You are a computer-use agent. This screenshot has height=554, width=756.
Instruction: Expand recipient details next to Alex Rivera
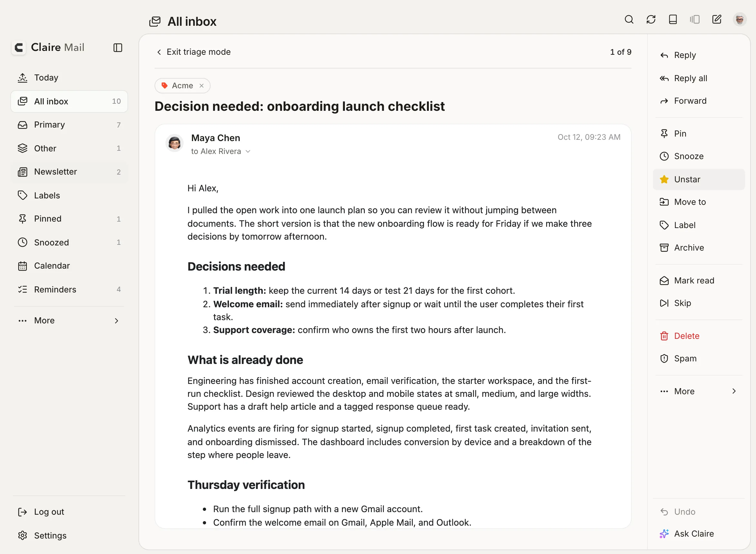pos(248,152)
